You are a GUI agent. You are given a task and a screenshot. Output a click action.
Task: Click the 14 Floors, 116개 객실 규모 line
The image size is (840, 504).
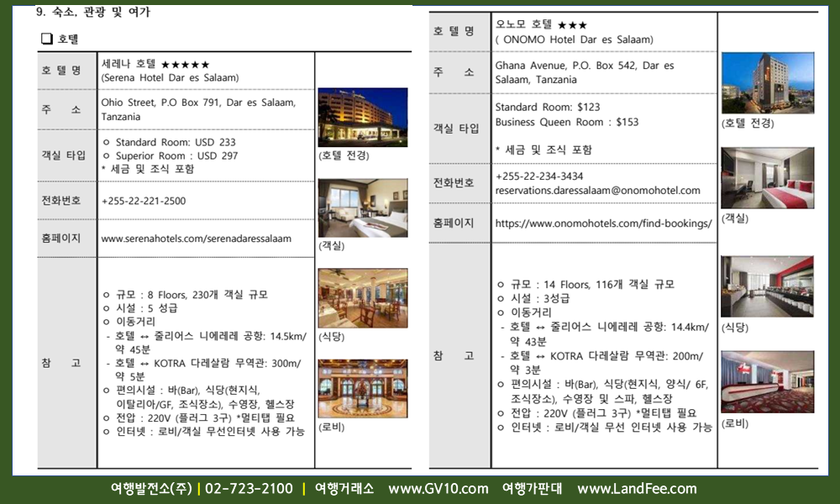click(585, 285)
